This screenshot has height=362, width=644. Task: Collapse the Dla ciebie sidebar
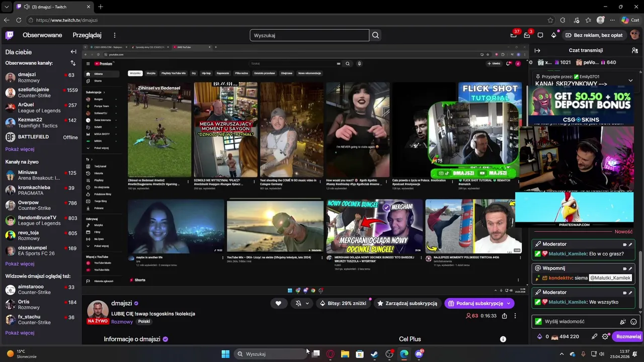73,52
